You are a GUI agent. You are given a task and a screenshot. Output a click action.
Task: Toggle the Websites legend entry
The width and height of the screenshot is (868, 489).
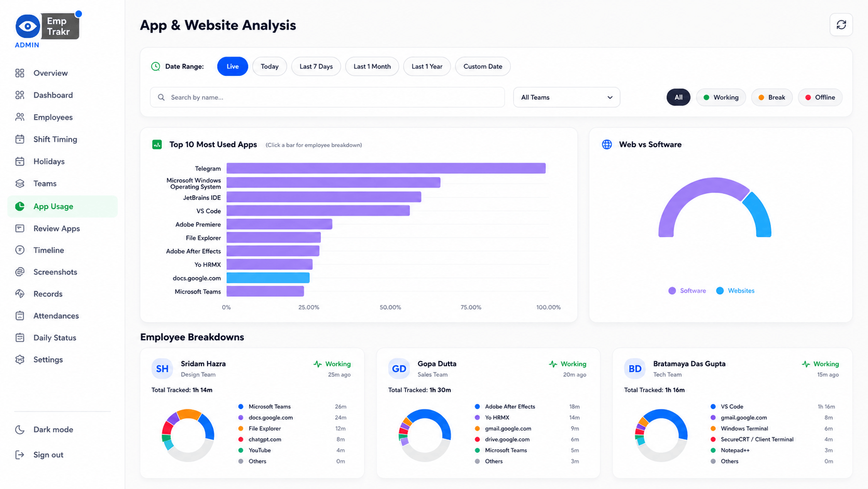[x=735, y=290]
